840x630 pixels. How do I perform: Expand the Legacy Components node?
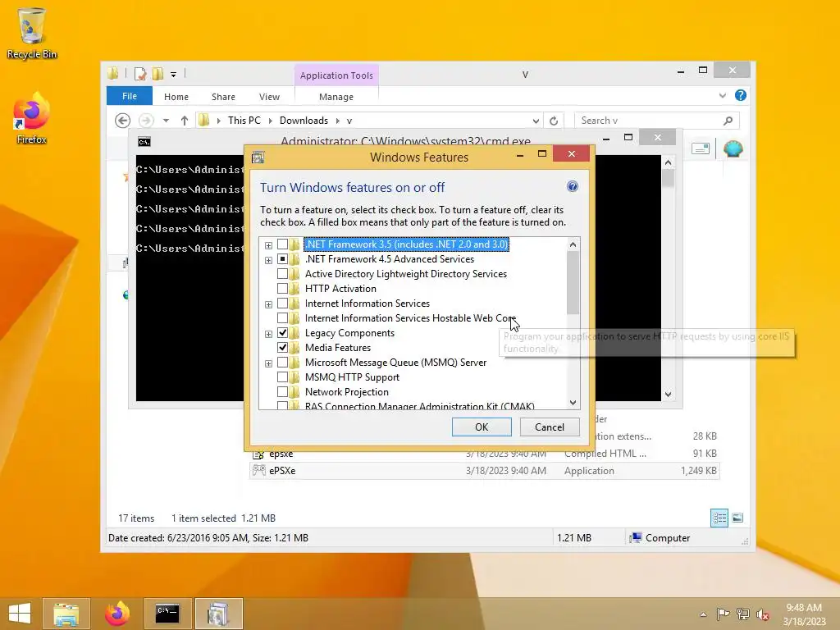[x=268, y=334]
